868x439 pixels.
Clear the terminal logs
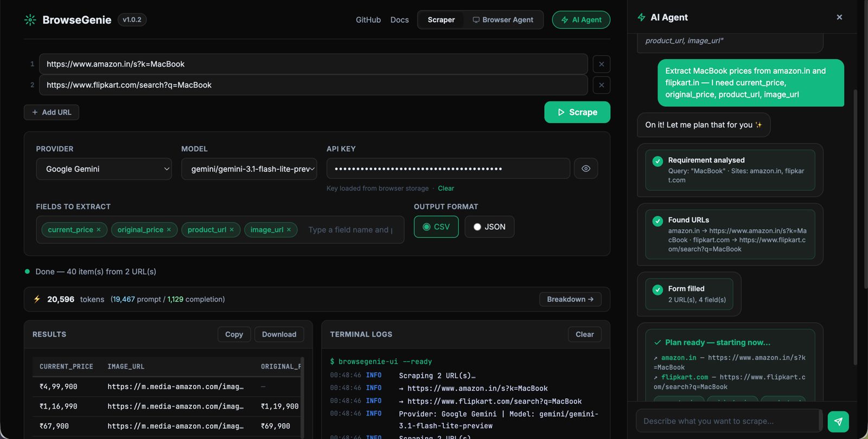[x=584, y=334]
